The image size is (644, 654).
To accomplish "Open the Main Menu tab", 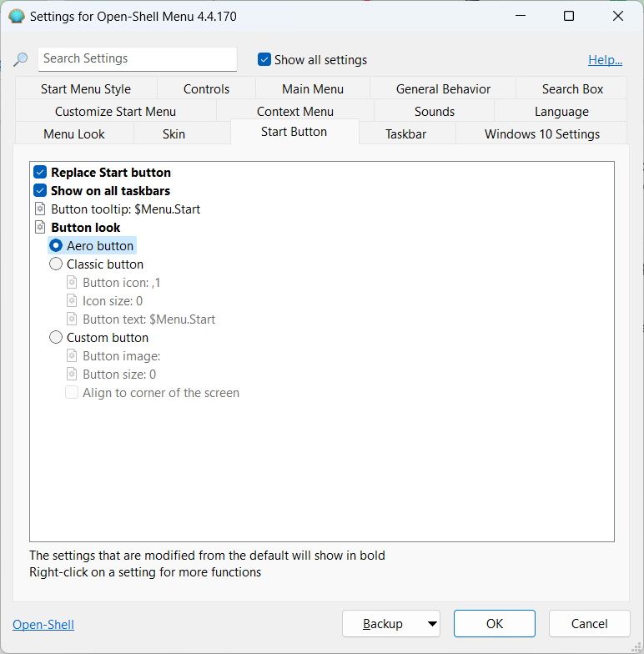I will pos(313,88).
